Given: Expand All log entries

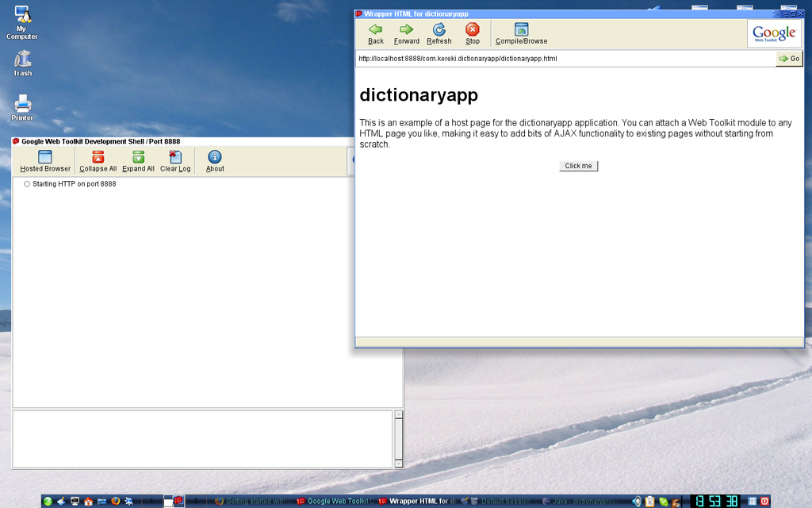Looking at the screenshot, I should coord(138,161).
